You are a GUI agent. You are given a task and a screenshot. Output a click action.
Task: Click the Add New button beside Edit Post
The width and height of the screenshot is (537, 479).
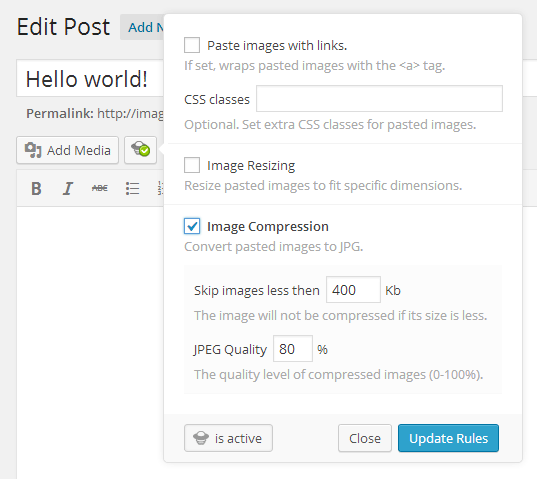point(142,27)
